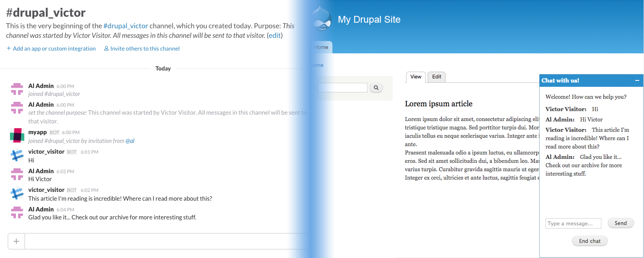Focus the Slack message input box
The image size is (644, 258).
[x=167, y=241]
